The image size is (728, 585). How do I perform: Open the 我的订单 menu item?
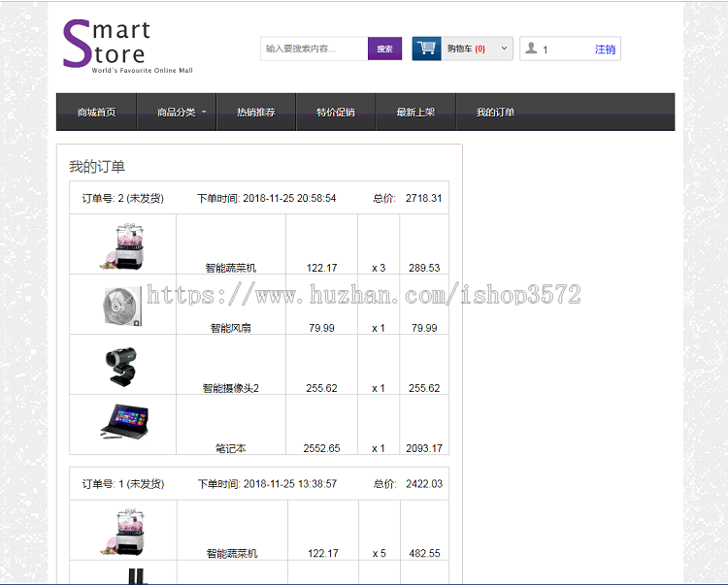tap(495, 112)
